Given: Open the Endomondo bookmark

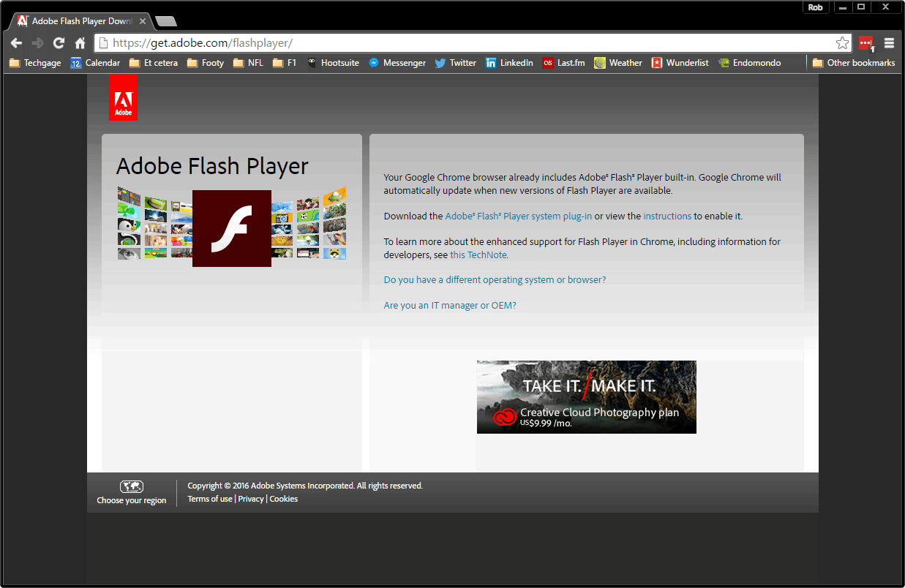Looking at the screenshot, I should 750,63.
